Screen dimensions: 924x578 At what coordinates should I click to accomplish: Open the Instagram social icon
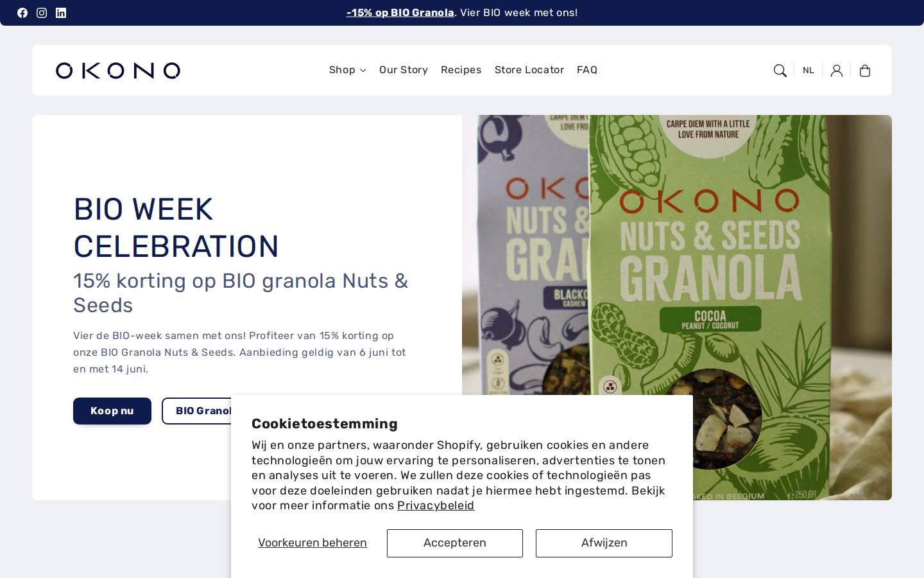click(42, 13)
